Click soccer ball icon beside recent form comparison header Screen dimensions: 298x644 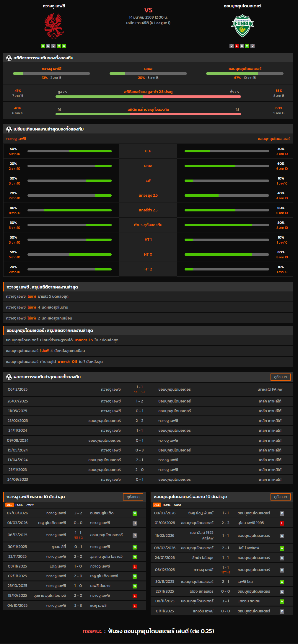9,129
